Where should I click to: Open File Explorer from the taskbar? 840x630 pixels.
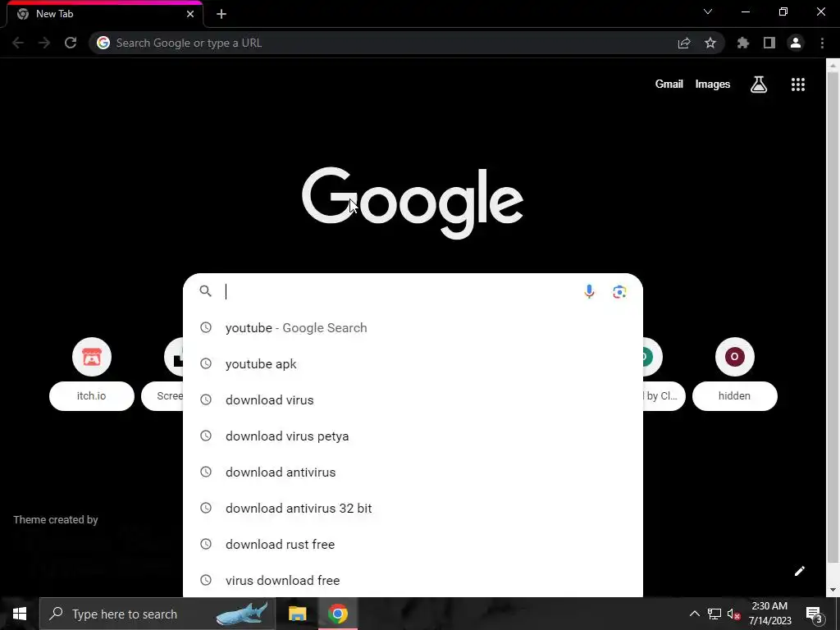297,614
